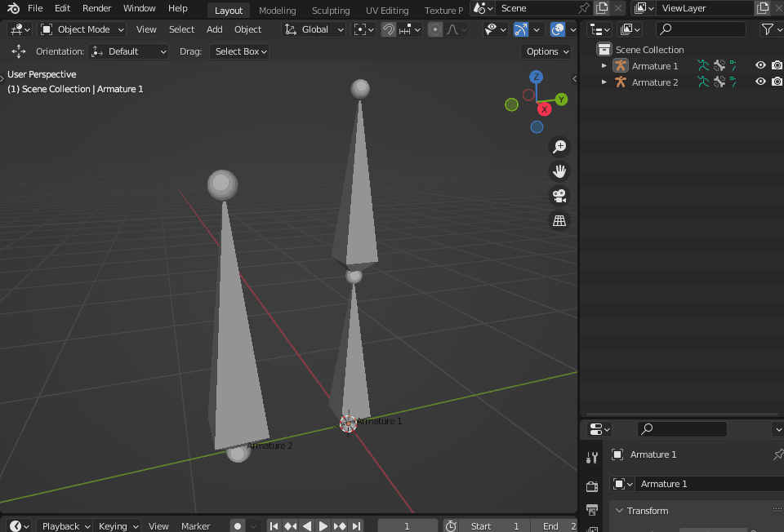Switch to the Modeling workspace tab
The image size is (784, 532).
[277, 10]
